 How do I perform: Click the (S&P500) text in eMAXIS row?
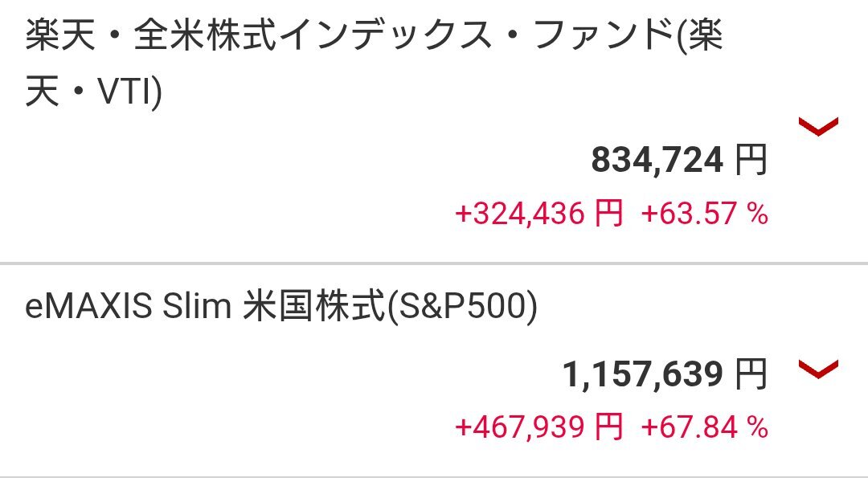click(461, 307)
